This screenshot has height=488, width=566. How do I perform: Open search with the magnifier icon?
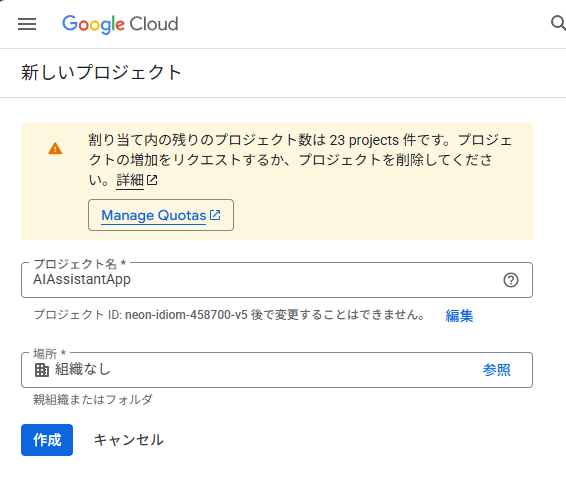coord(558,23)
